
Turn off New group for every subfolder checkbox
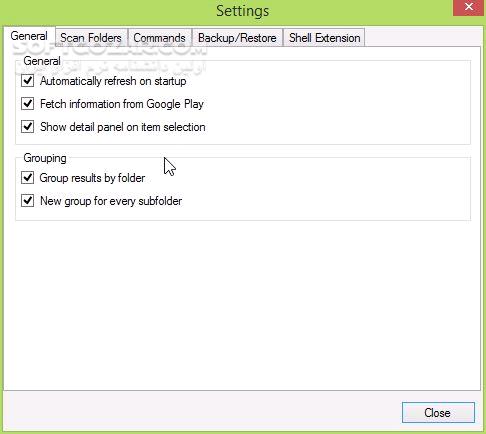click(x=27, y=201)
